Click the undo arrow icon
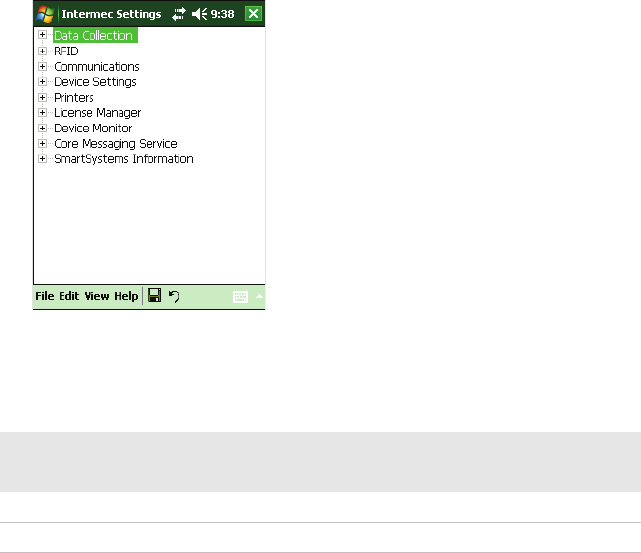The image size is (641, 553). (x=174, y=296)
